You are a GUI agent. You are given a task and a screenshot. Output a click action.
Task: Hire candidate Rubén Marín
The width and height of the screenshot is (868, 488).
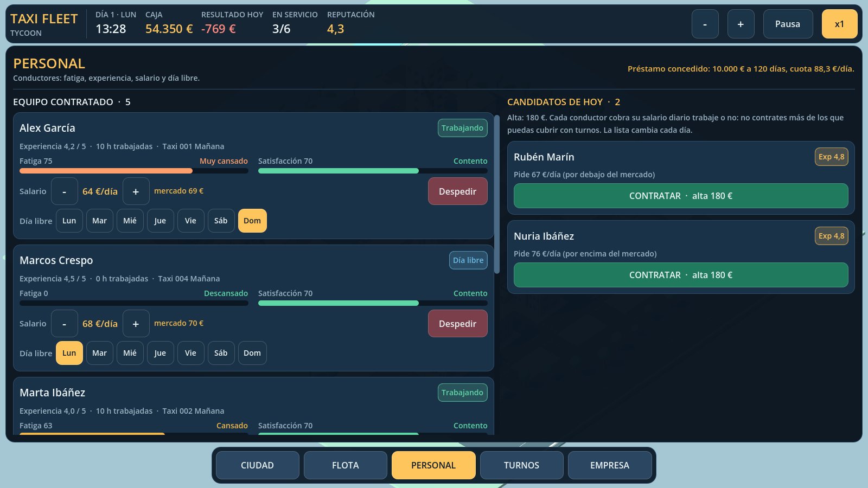point(681,196)
